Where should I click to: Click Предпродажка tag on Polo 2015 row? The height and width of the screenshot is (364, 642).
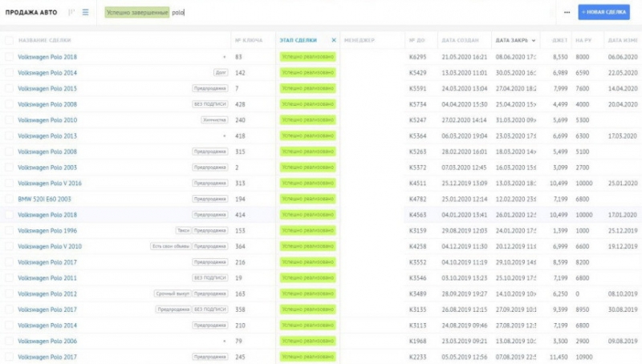point(210,88)
